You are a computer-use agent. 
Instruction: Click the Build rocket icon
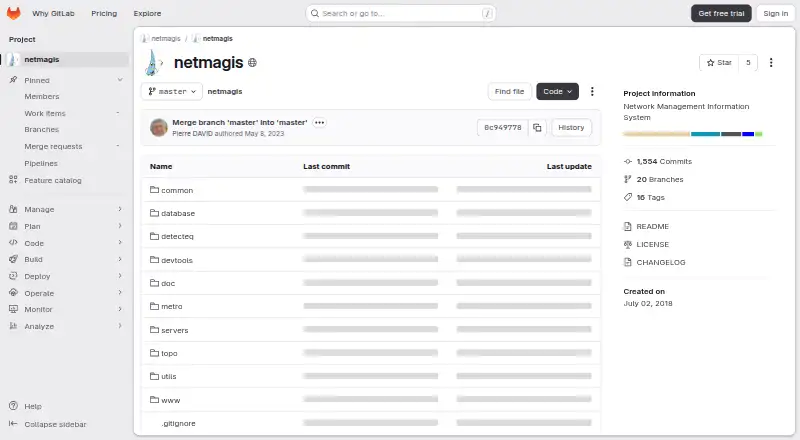pos(13,259)
